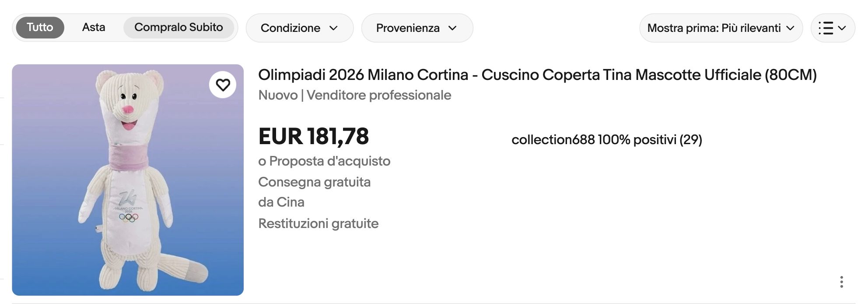Click the bulleted list display icon
868x304 pixels.
coord(827,28)
